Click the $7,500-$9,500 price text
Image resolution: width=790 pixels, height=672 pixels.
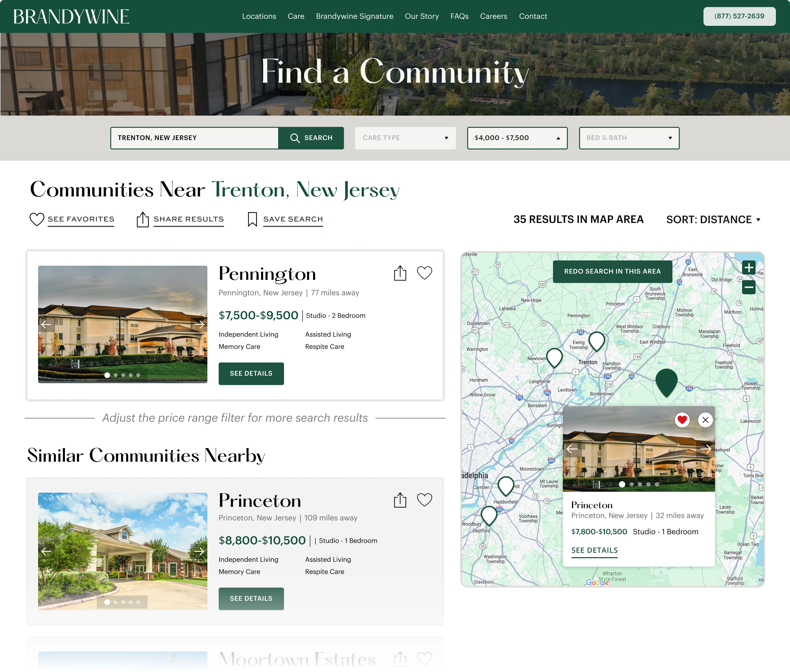pos(258,315)
